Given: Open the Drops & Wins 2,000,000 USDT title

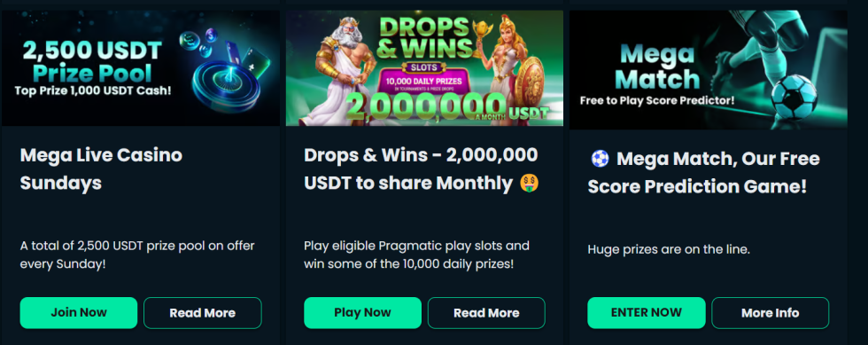Looking at the screenshot, I should click(x=421, y=169).
